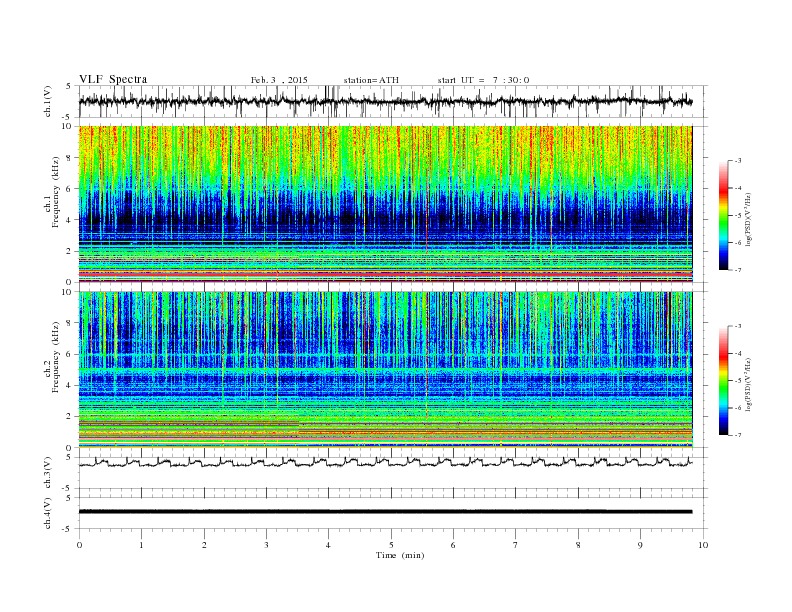Click the ch.1 spectrogram color scale bar
The image size is (792, 612).
(723, 215)
